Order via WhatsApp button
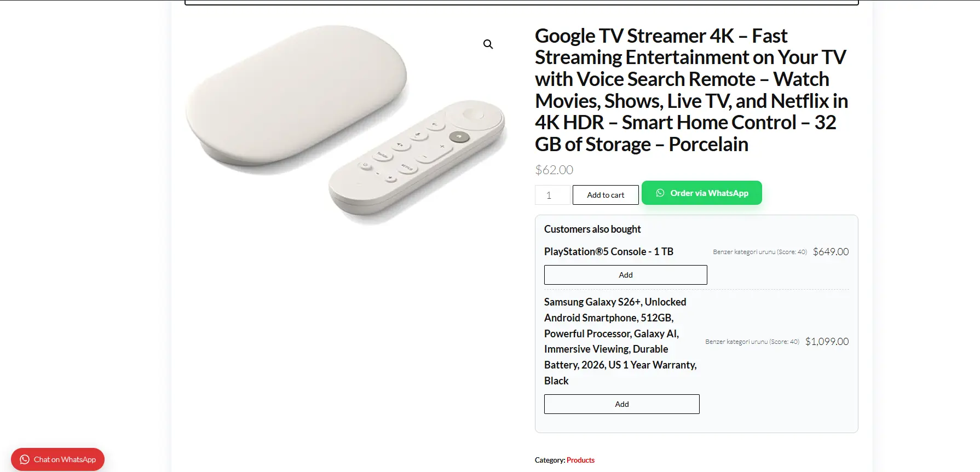The width and height of the screenshot is (980, 472). 702,193
